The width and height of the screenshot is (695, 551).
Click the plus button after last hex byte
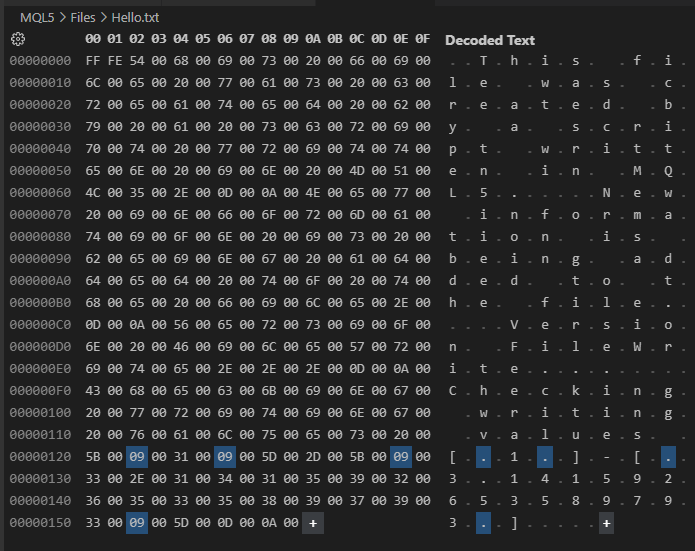(313, 523)
